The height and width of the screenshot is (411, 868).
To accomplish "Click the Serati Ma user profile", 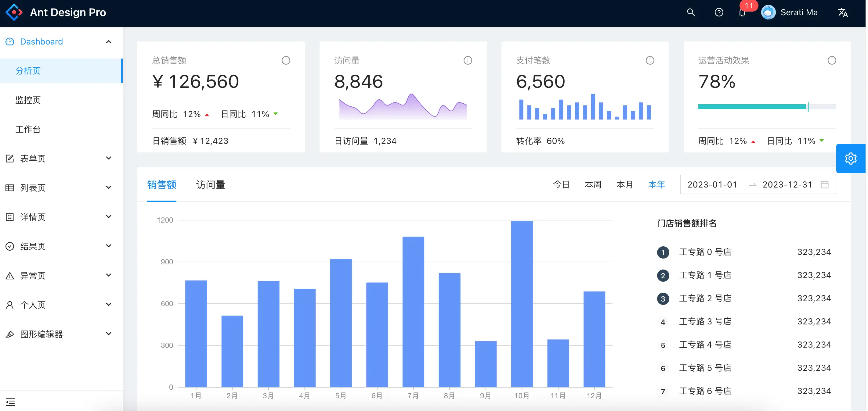I will pos(790,13).
